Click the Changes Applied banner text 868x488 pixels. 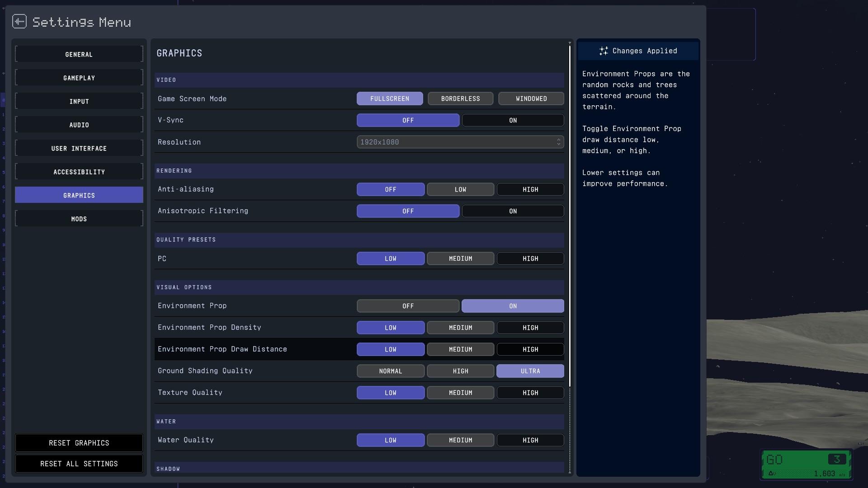(645, 51)
